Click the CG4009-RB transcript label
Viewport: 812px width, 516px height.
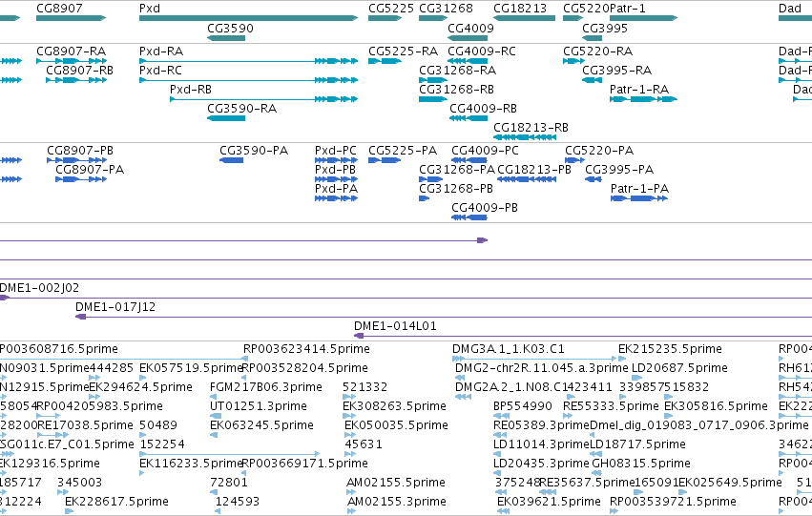tap(483, 109)
